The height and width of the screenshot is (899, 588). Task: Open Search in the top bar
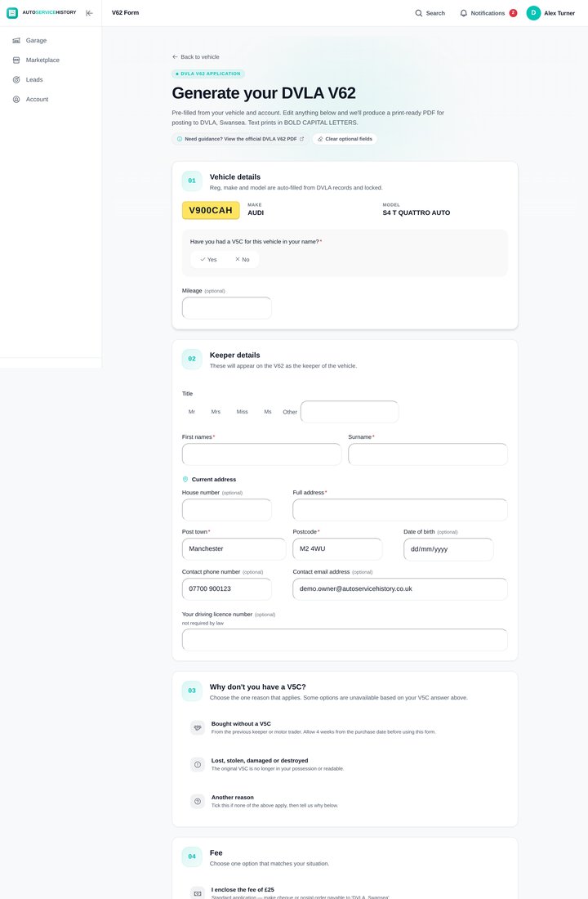pyautogui.click(x=430, y=12)
